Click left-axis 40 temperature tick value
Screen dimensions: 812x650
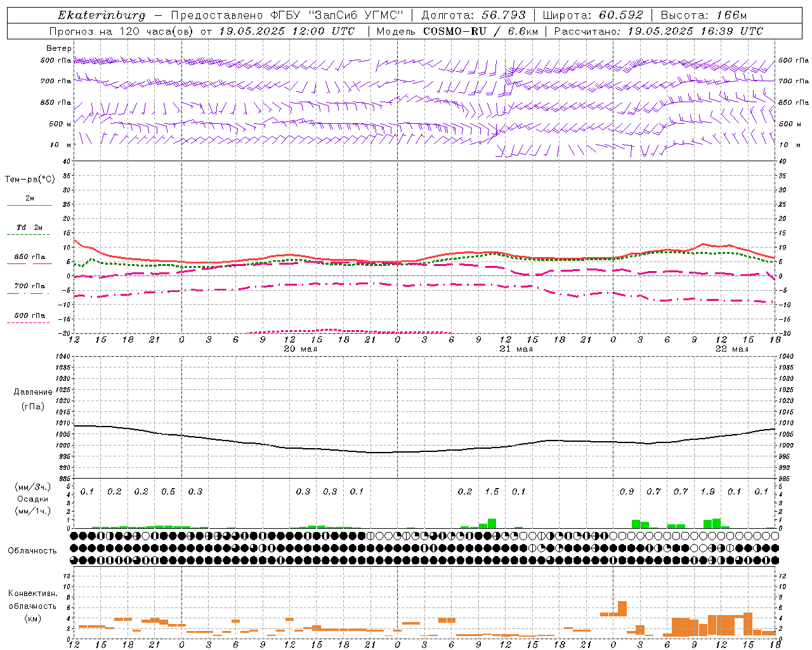[x=67, y=161]
